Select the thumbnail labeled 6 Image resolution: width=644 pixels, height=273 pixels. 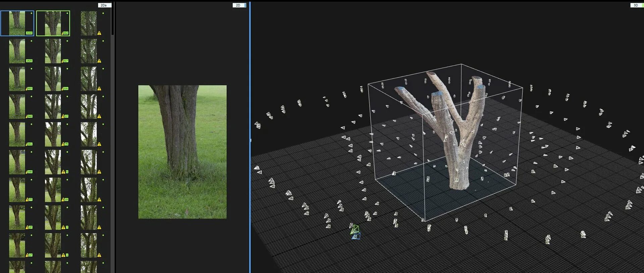(x=53, y=162)
